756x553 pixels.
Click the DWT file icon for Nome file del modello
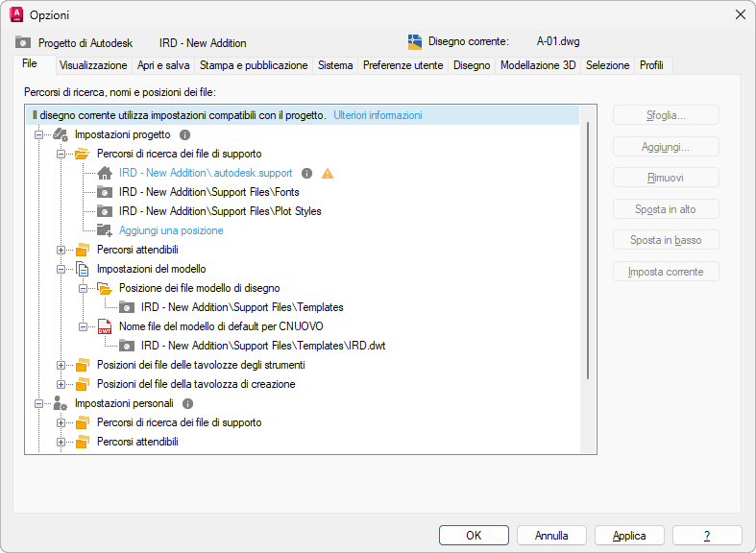[105, 326]
